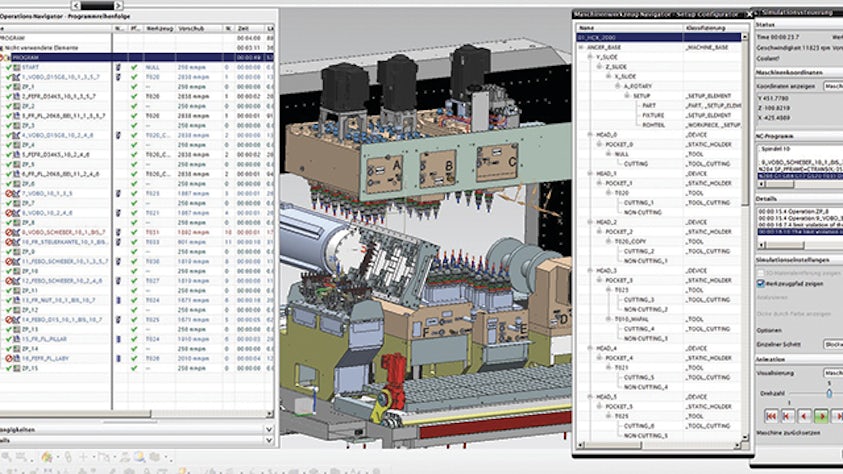This screenshot has height=474, width=843.
Task: Open the Visualisierung dropdown
Action: [833, 372]
